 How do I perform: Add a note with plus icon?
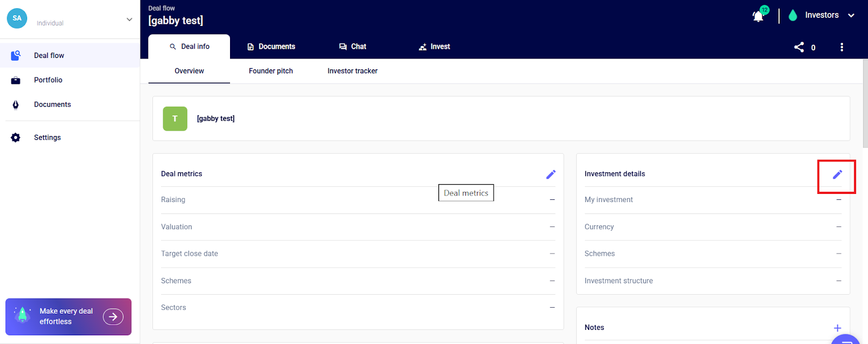837,328
